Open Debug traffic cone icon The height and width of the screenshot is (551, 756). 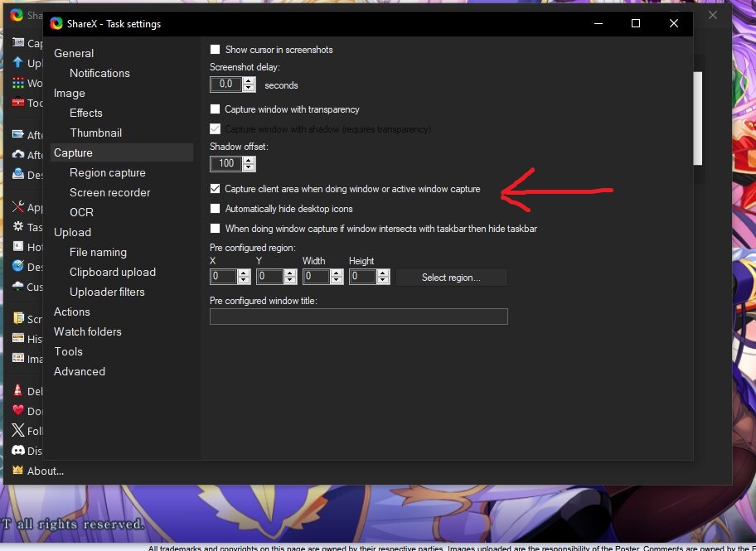pos(18,390)
